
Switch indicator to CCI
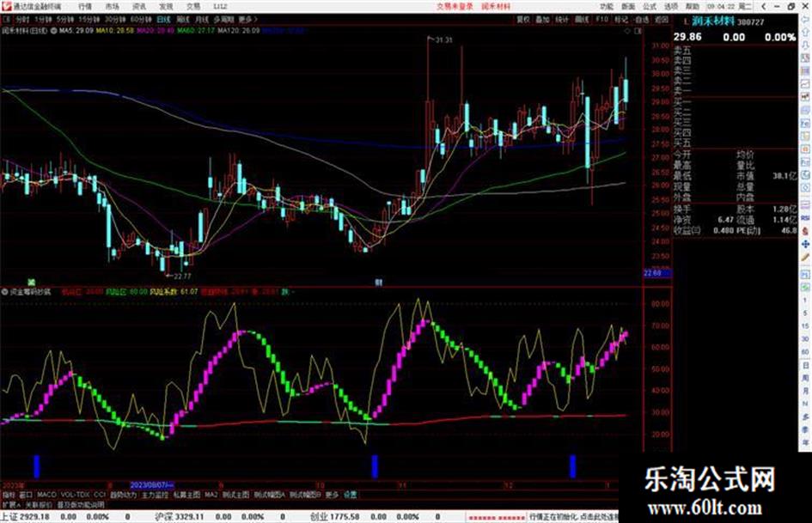(x=100, y=495)
